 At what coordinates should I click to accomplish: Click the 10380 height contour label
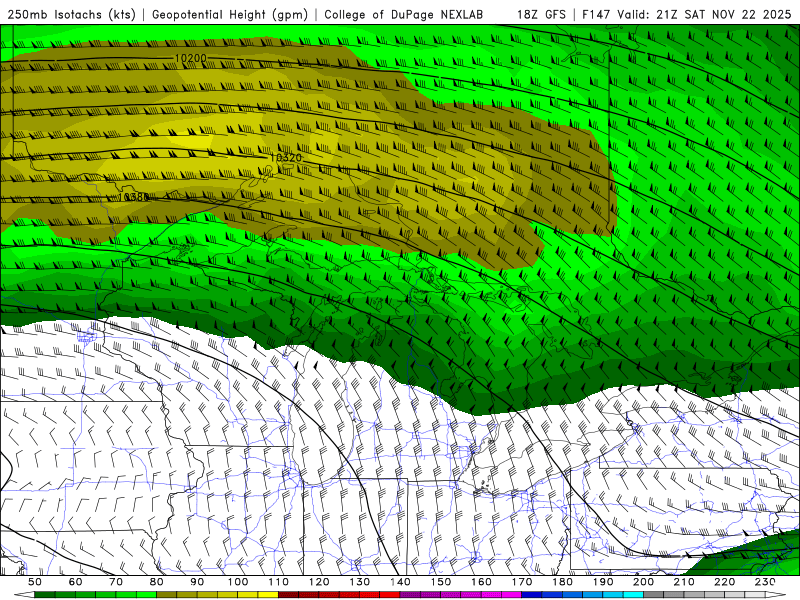coord(134,196)
